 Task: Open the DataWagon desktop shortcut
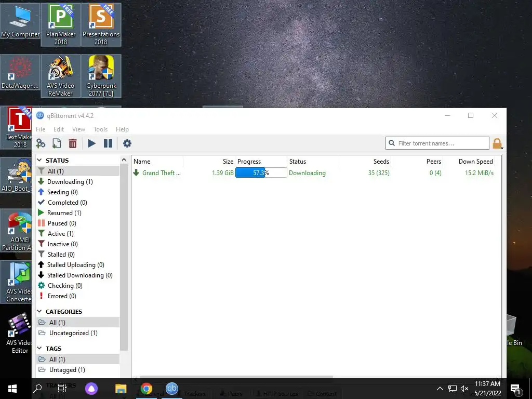point(20,73)
